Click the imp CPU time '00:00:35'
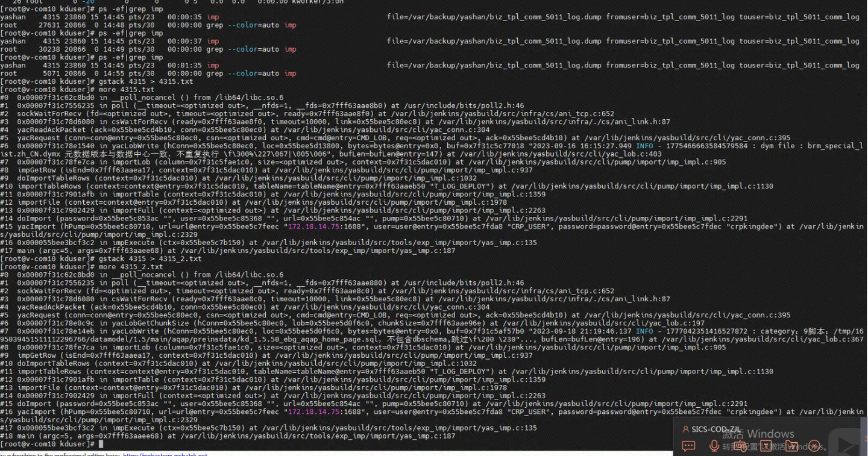The height and width of the screenshot is (456, 868). point(184,17)
